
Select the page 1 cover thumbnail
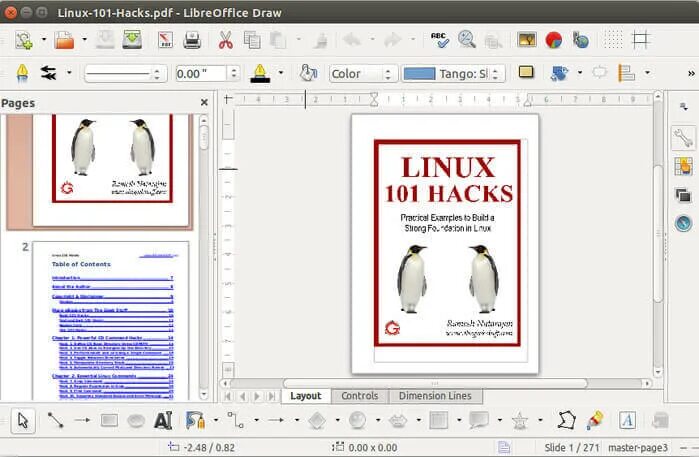[111, 169]
